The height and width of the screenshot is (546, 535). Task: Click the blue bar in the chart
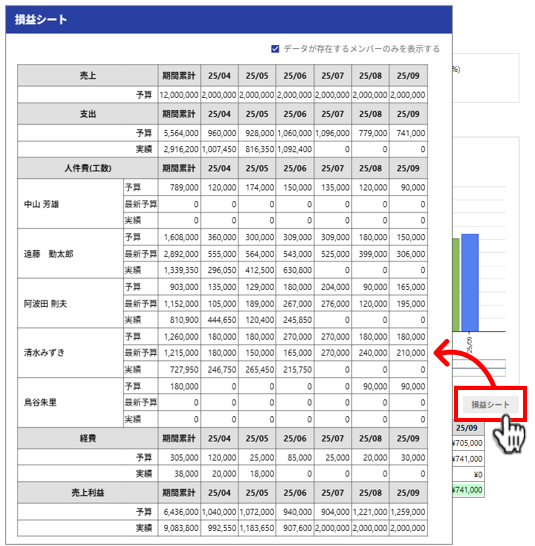click(x=470, y=282)
